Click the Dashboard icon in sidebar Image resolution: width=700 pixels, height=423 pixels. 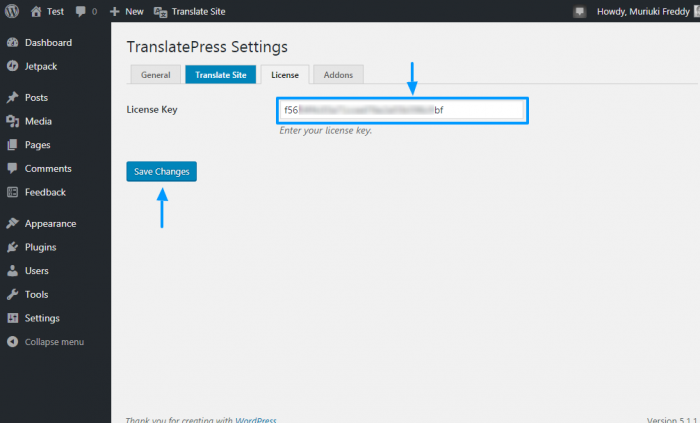(x=12, y=43)
